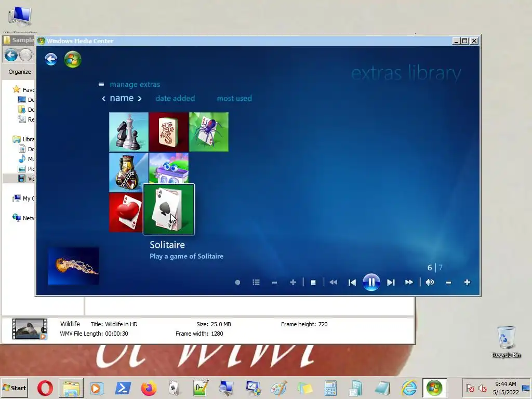
Task: Click the taskbar clock showing 9:44 AM
Action: pos(506,388)
